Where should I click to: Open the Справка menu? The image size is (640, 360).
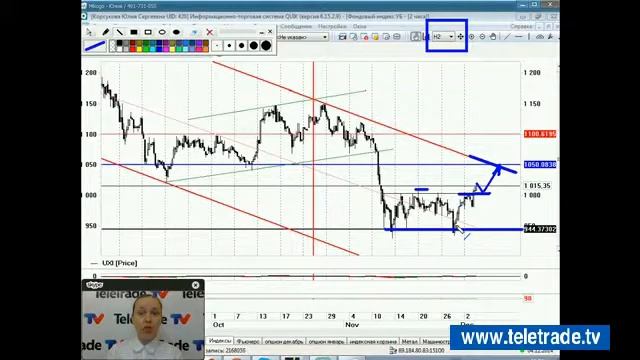coord(521,27)
